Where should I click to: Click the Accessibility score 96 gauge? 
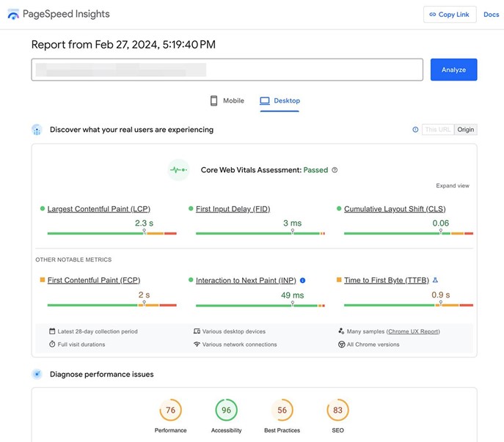pyautogui.click(x=226, y=410)
